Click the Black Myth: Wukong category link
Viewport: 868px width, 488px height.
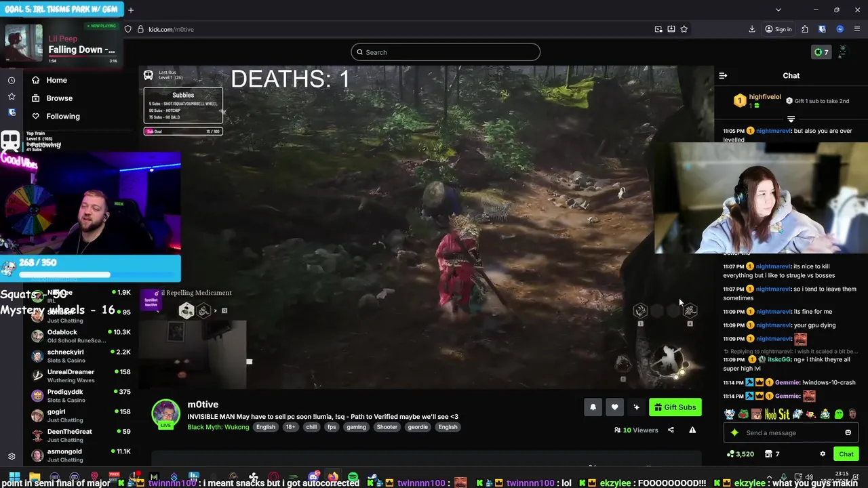click(x=218, y=427)
